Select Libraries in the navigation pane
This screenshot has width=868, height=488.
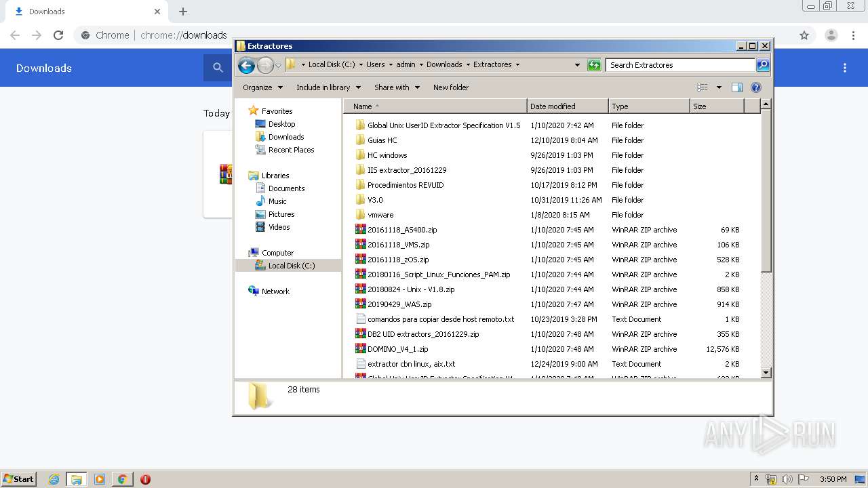pos(275,176)
